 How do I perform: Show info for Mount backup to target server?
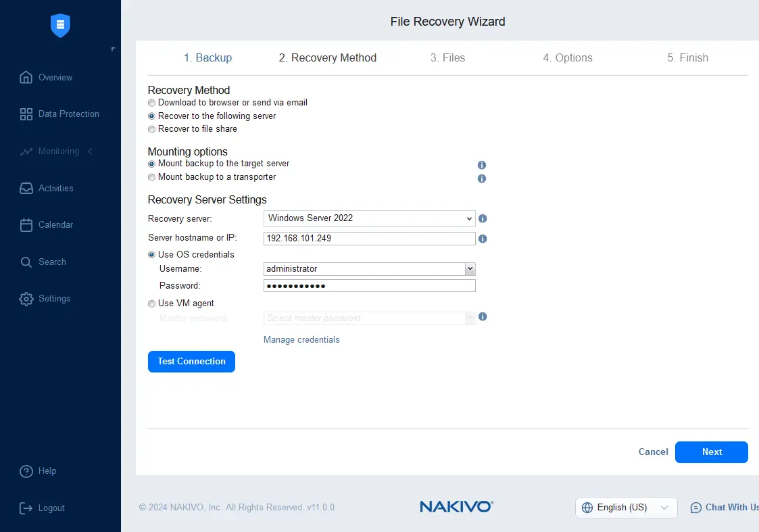(482, 165)
